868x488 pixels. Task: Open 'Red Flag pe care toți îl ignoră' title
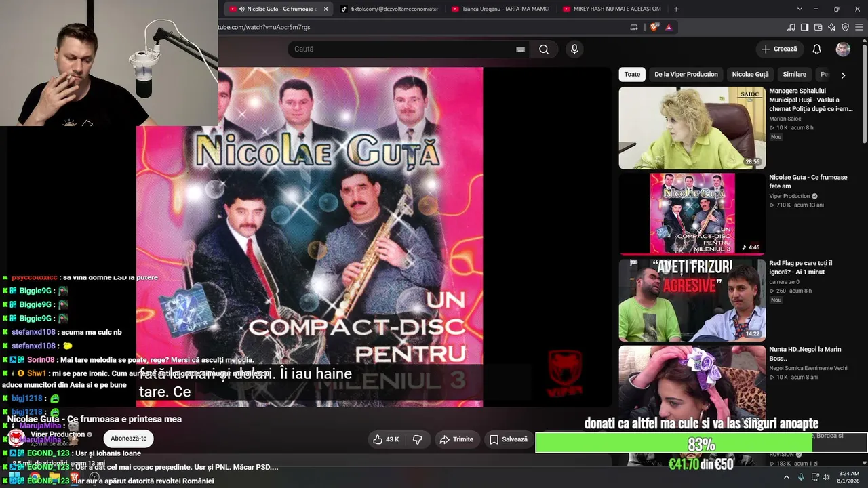[x=801, y=268]
